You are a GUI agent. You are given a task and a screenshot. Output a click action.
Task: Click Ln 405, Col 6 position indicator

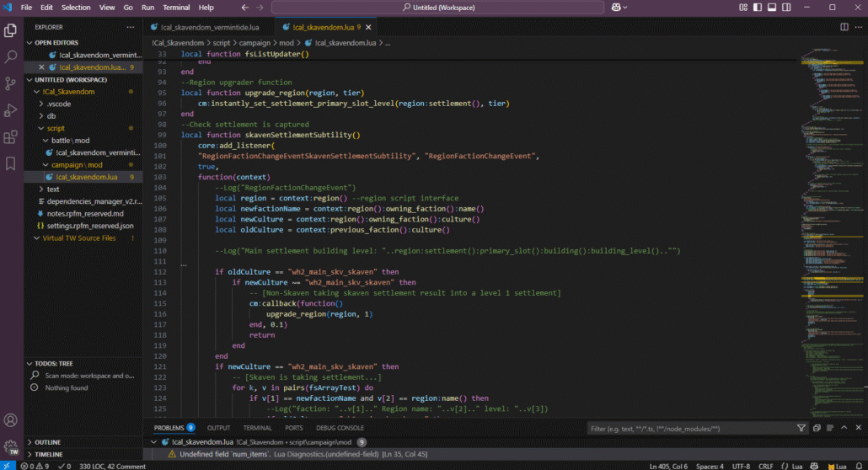tap(668, 466)
